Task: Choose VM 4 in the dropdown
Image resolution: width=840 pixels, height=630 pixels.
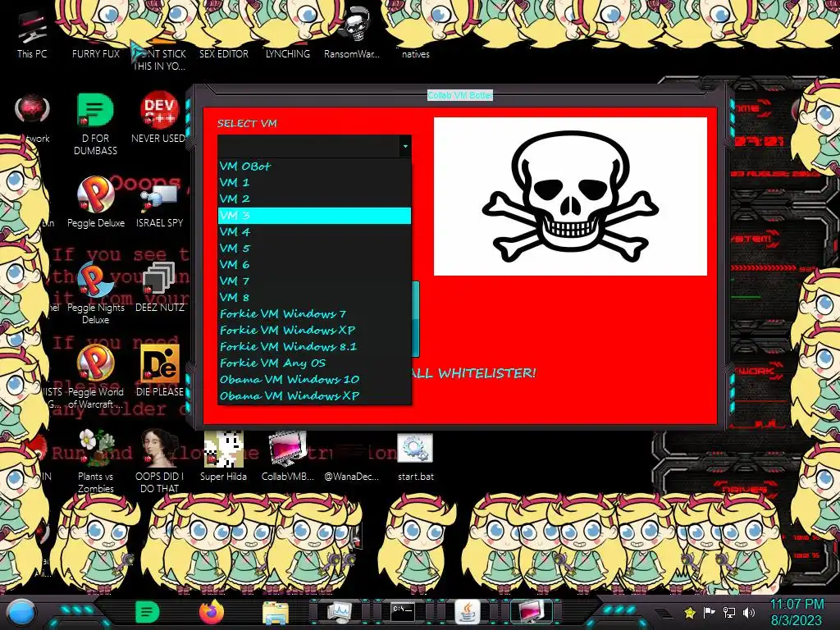Action: [314, 232]
